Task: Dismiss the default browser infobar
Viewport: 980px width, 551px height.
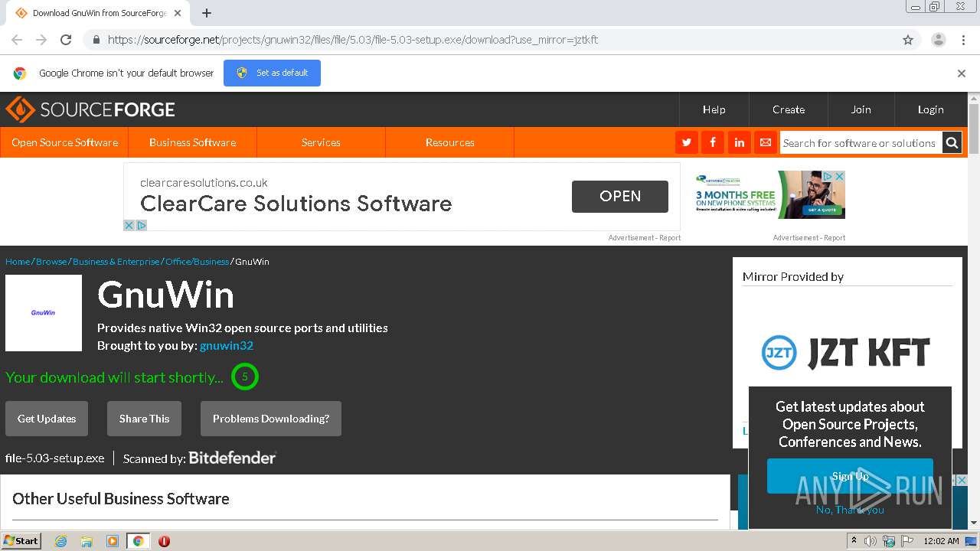Action: (x=962, y=73)
